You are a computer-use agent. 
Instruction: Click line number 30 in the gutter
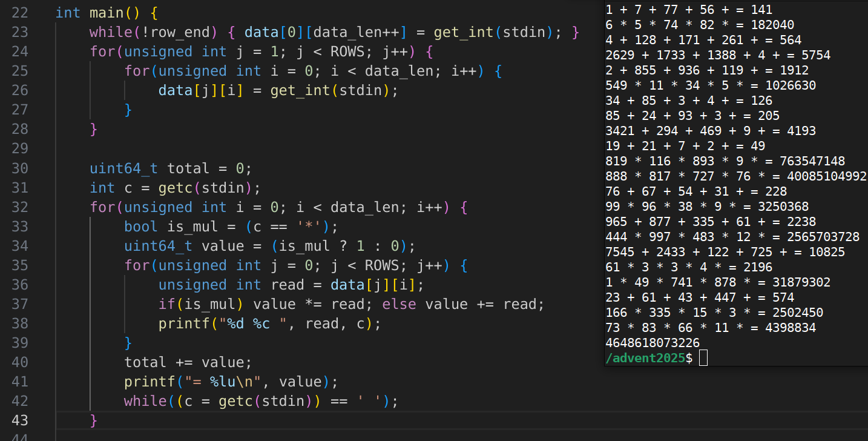click(20, 168)
